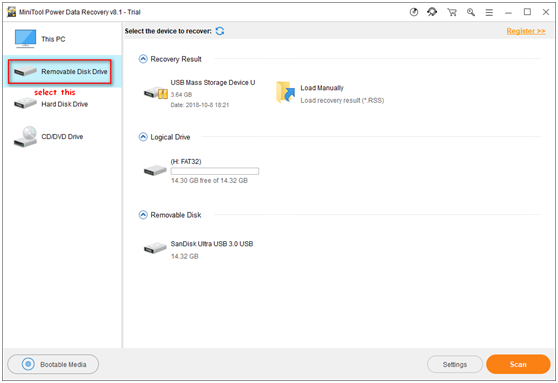Open the hamburger menu icon
The height and width of the screenshot is (383, 558).
489,12
